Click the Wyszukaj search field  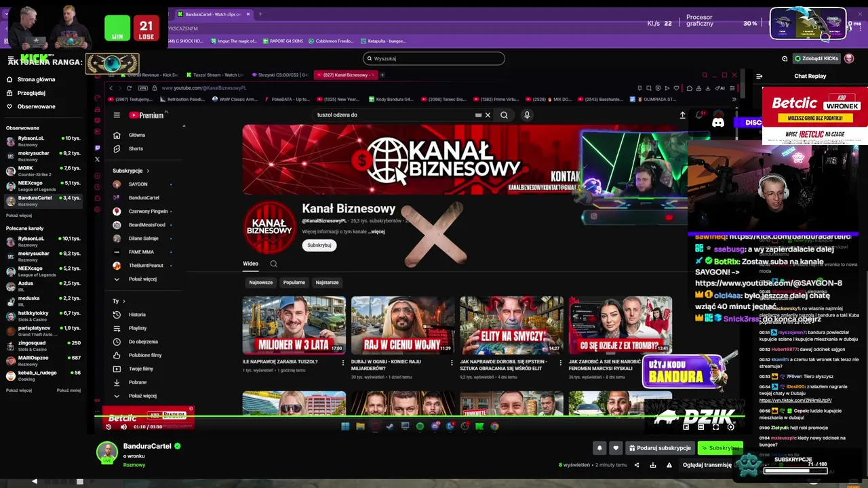tap(434, 58)
